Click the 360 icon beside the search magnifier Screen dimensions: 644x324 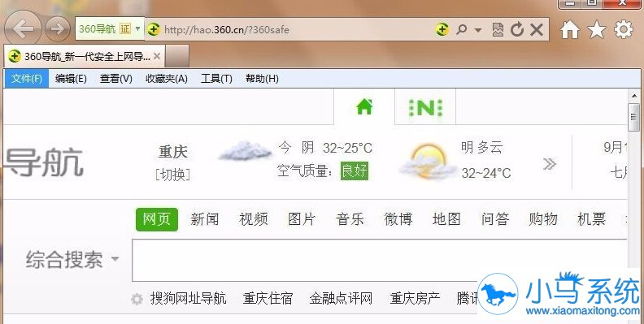[442, 29]
